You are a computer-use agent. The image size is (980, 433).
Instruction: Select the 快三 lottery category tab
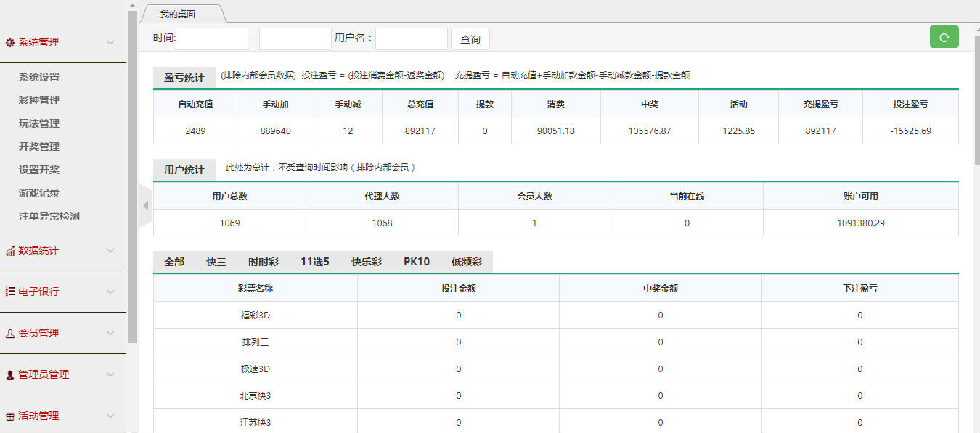pyautogui.click(x=216, y=262)
